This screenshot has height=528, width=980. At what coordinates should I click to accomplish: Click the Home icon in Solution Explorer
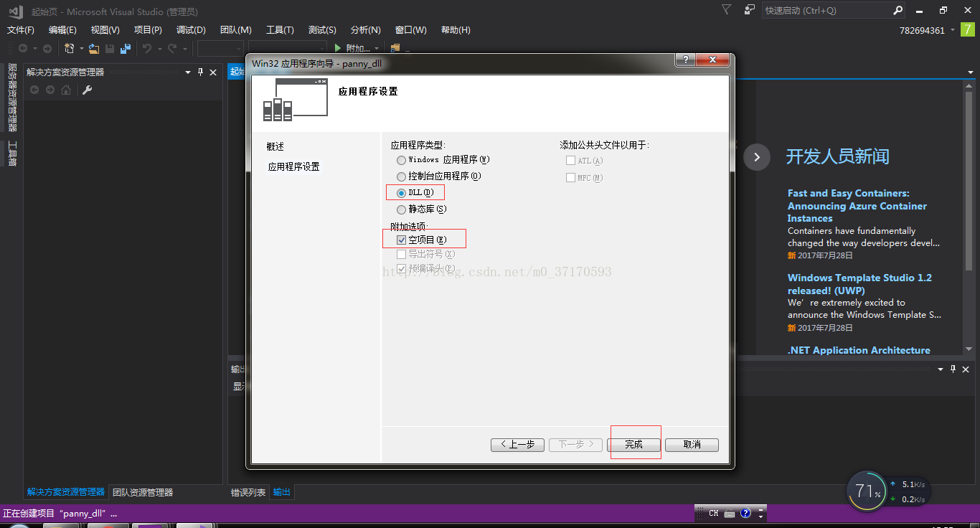point(66,90)
